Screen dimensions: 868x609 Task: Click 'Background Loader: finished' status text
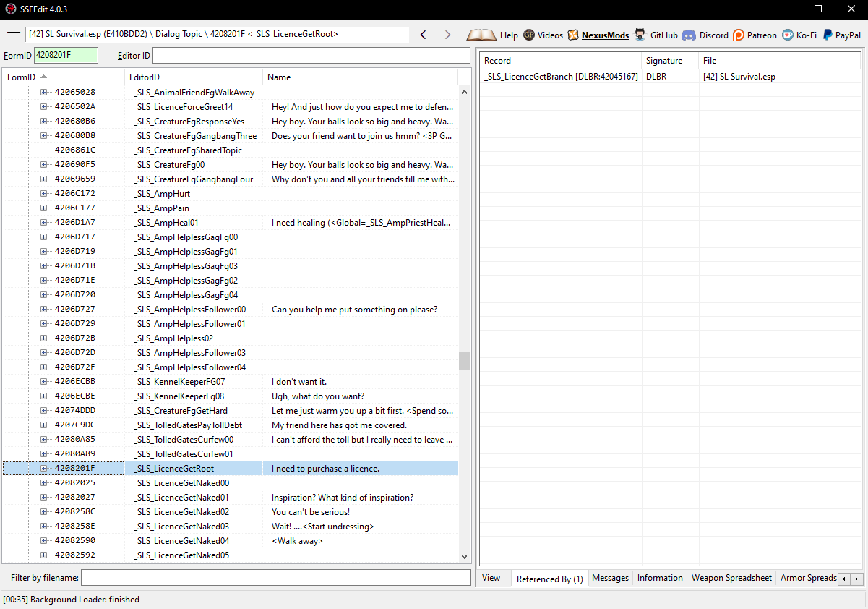tap(85, 599)
